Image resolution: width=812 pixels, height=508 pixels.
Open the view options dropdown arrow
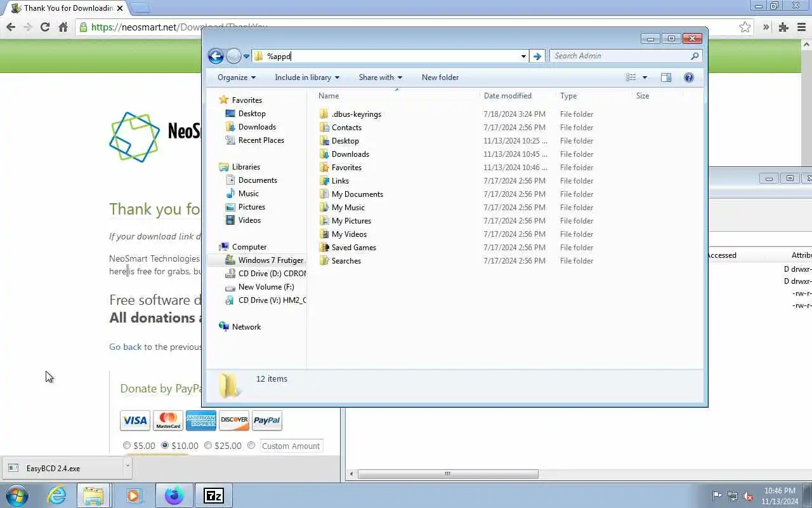[x=645, y=77]
